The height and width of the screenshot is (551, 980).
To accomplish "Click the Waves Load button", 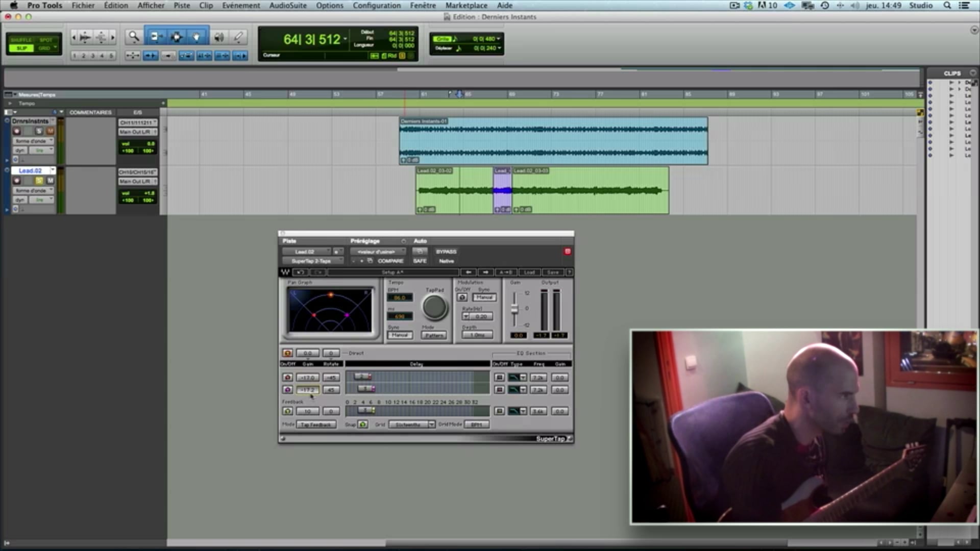I will [529, 272].
